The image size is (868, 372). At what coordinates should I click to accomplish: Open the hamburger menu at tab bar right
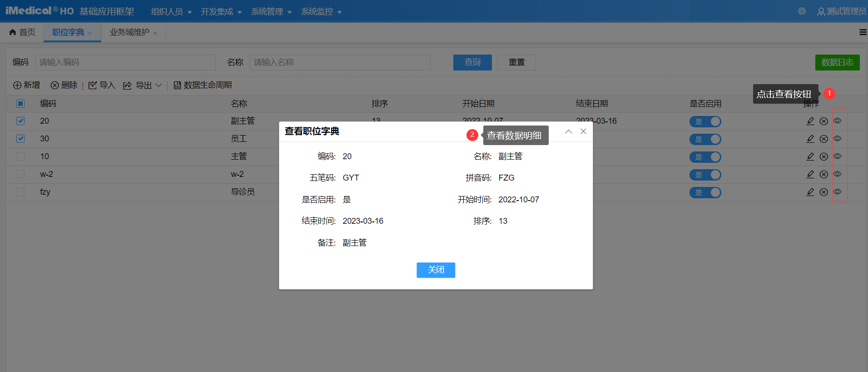click(863, 32)
